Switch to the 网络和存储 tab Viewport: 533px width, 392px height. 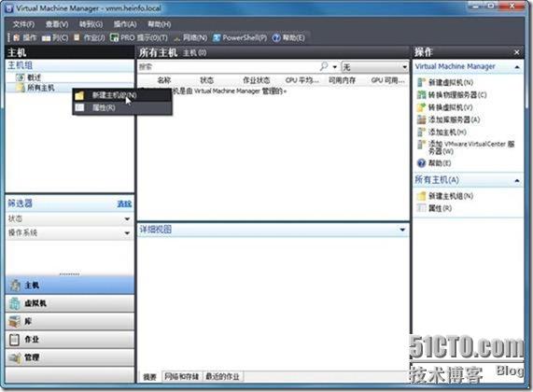[182, 377]
